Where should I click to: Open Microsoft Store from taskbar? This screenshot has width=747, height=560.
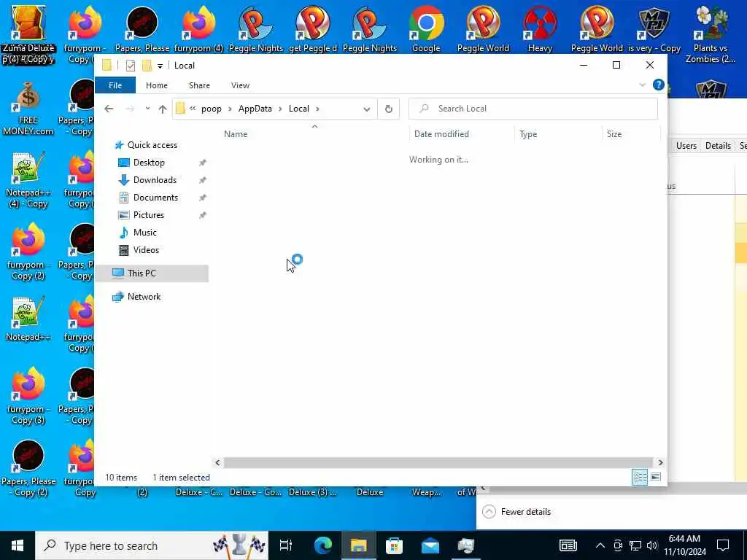click(394, 545)
